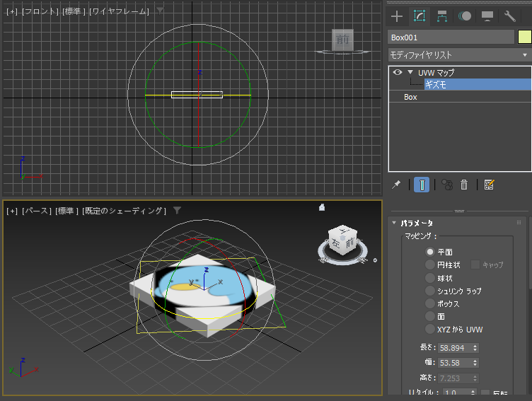The height and width of the screenshot is (401, 532).
Task: Open the Perspective viewport [標準] menu
Action: tap(66, 211)
